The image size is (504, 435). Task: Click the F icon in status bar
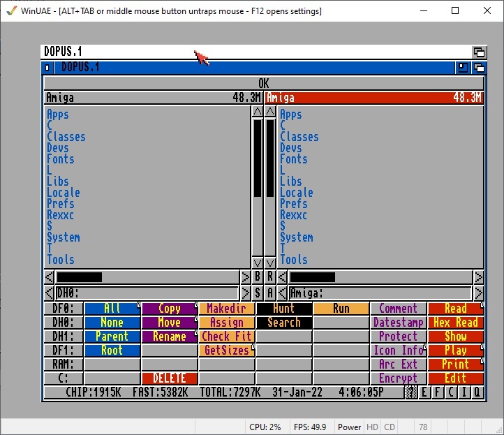pyautogui.click(x=438, y=392)
